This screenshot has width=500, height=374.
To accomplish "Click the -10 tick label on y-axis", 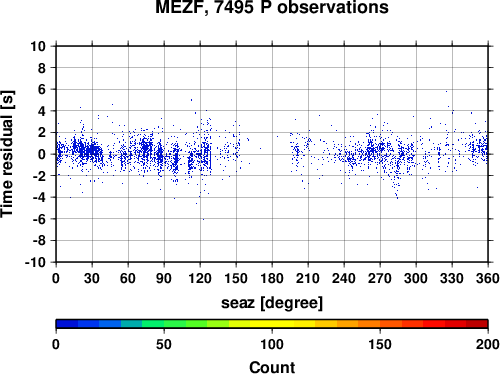I will 35,262.
